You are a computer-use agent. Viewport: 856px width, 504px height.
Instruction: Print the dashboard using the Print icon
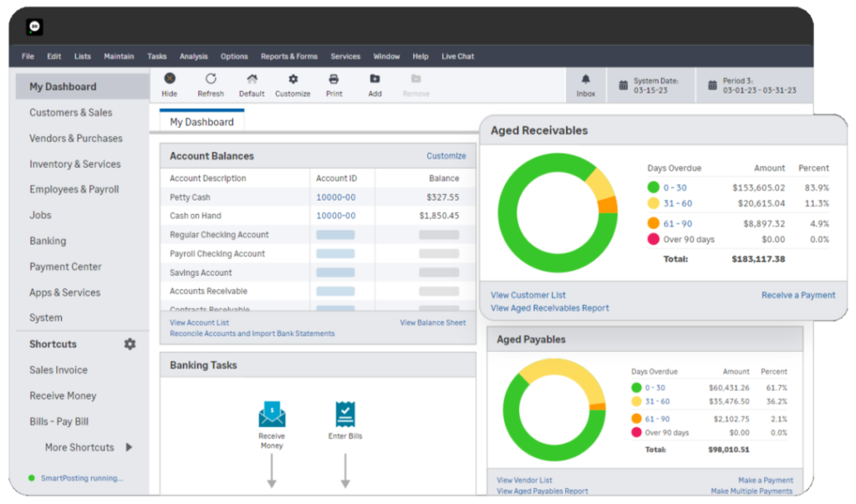tap(334, 79)
